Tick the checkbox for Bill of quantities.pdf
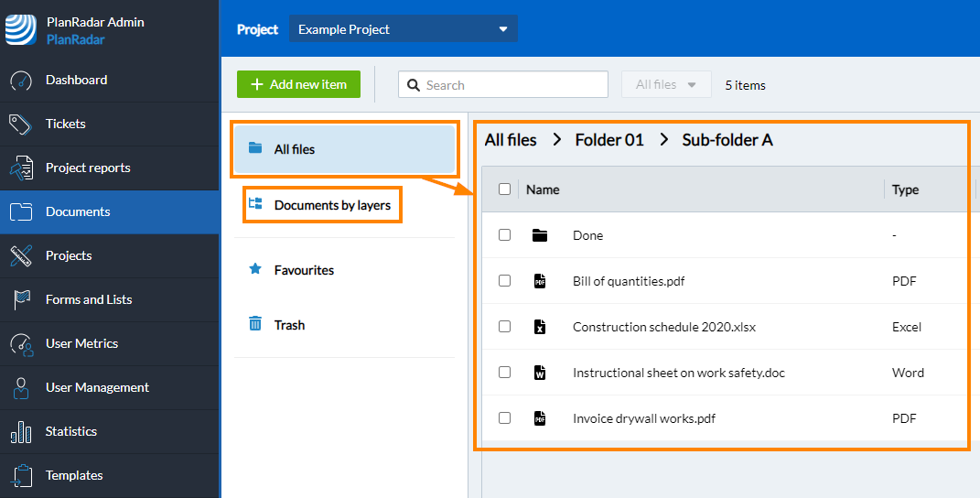Viewport: 980px width, 498px height. tap(504, 281)
